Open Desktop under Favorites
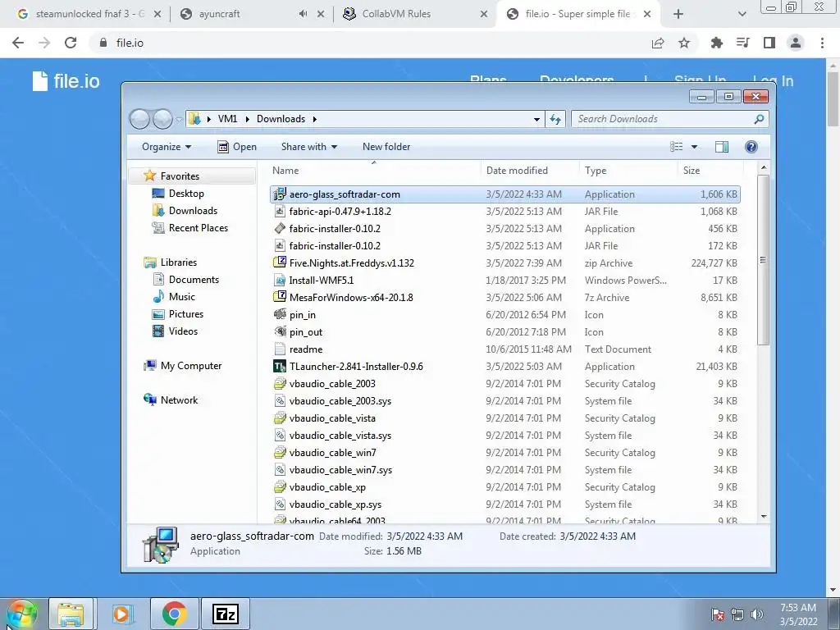The image size is (840, 630). [186, 194]
